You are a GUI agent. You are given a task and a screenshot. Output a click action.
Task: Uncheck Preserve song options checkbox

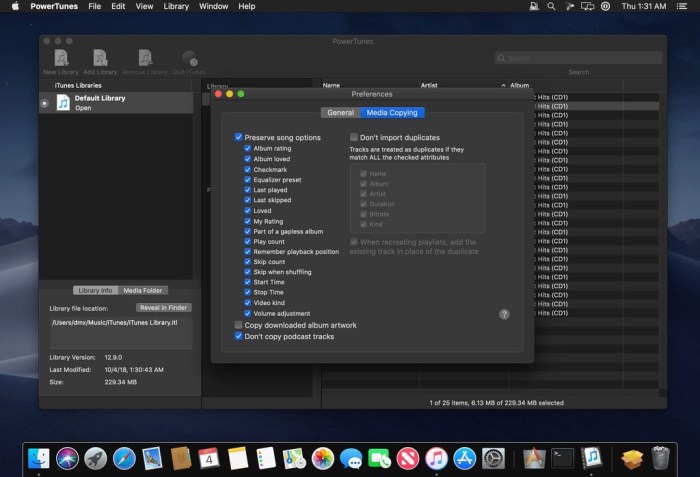pos(239,137)
